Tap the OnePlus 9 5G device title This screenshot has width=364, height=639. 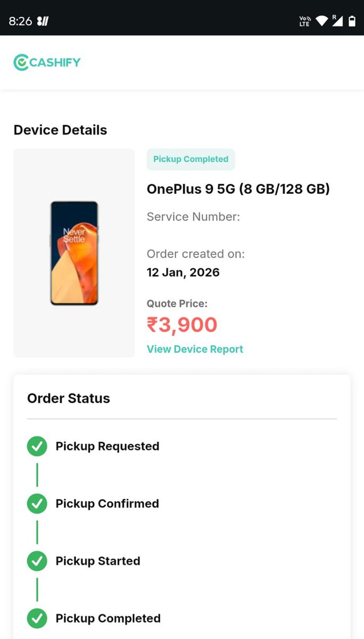(238, 189)
